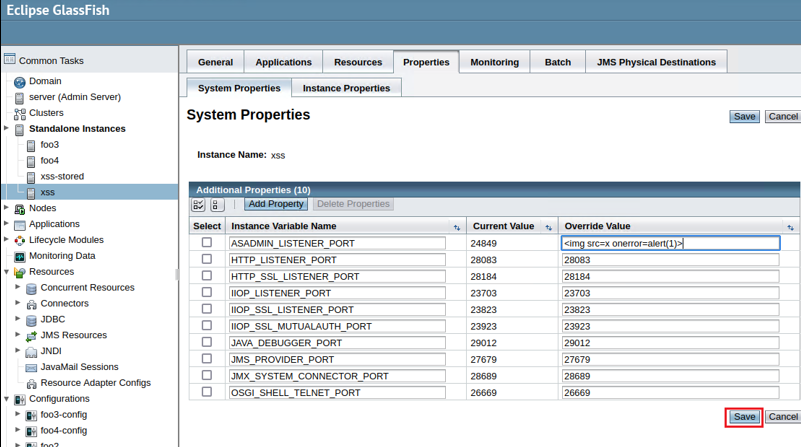Expand the Lifecycle Modules tree node
The height and width of the screenshot is (447, 801).
(6, 239)
